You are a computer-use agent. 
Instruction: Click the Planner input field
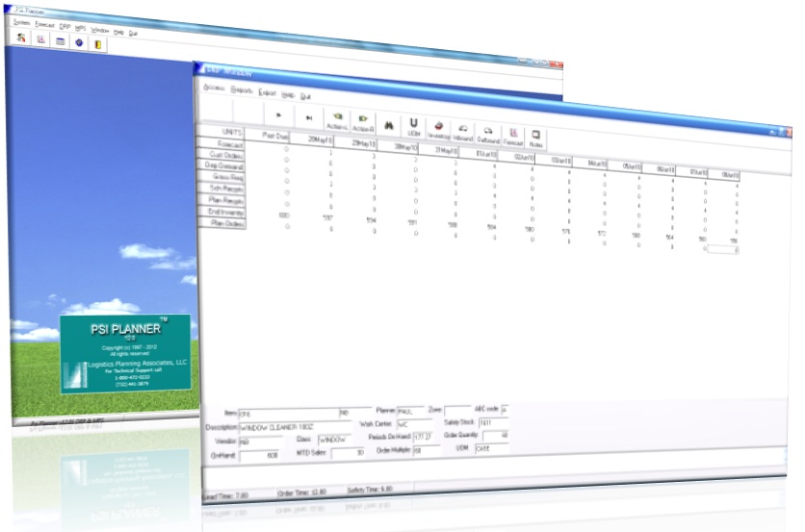[x=411, y=411]
